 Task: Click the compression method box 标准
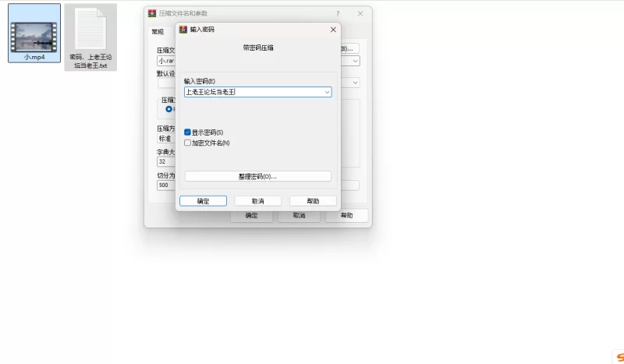[x=166, y=139]
